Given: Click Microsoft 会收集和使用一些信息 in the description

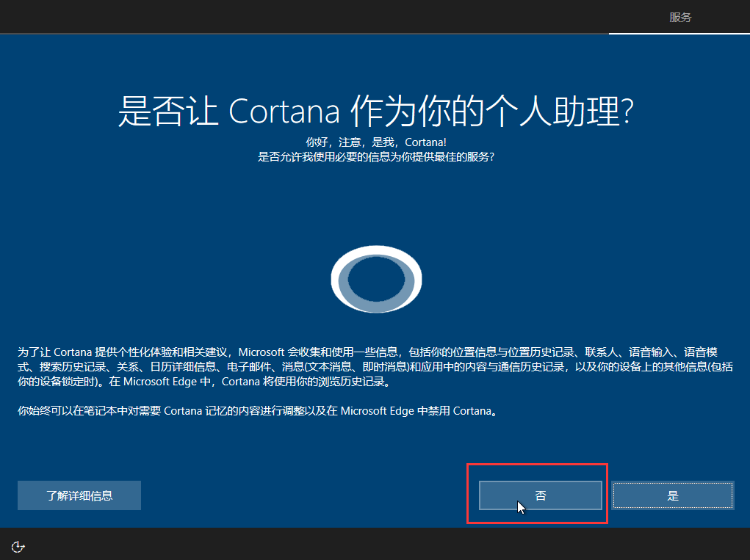Looking at the screenshot, I should (318, 352).
